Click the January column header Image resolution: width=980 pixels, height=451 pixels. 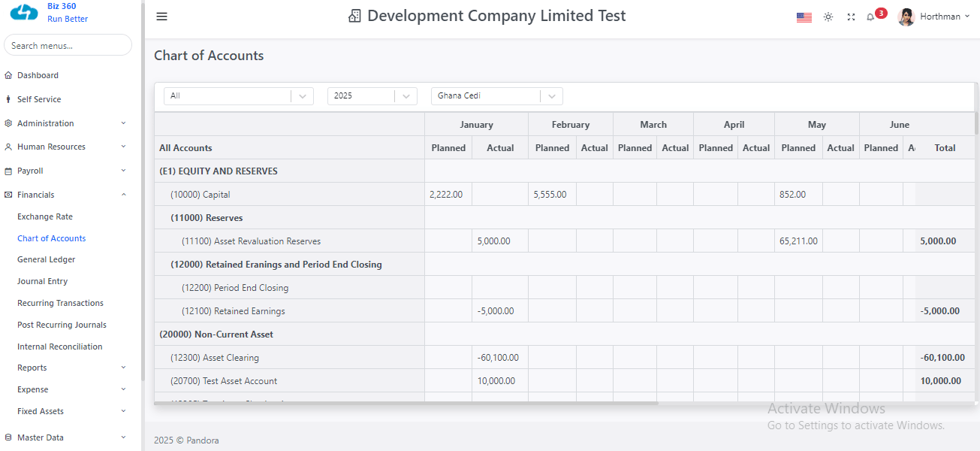(x=476, y=125)
